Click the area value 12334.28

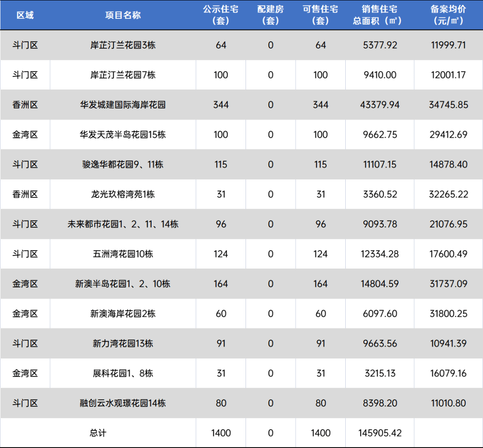pyautogui.click(x=380, y=254)
